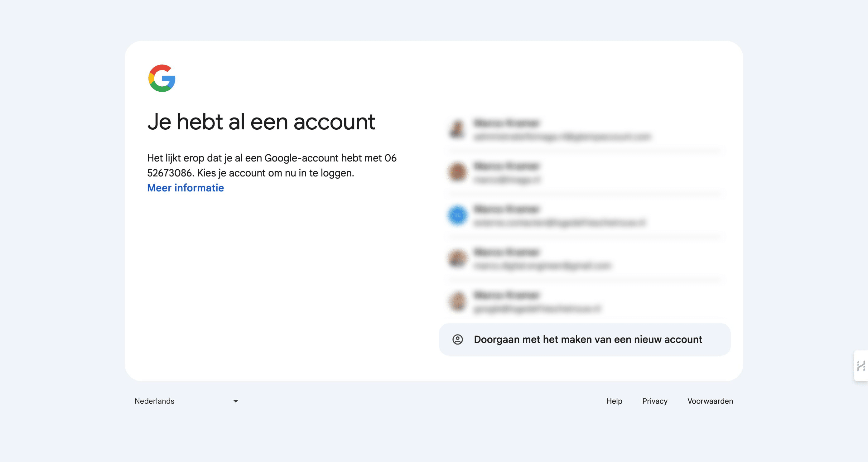868x462 pixels.
Task: Click the Help link
Action: coord(615,401)
